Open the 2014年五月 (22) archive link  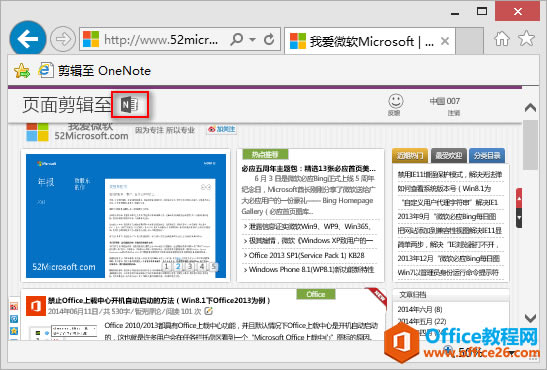pos(422,321)
